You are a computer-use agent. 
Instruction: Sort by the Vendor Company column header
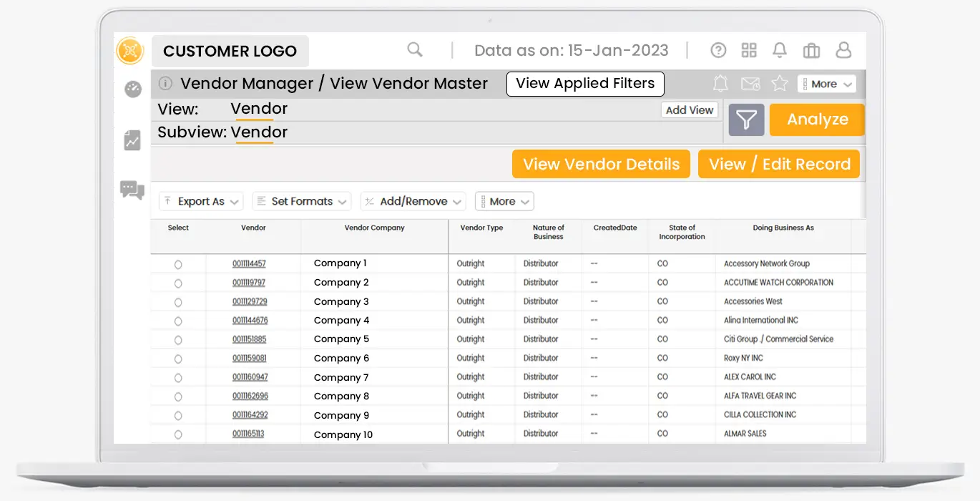pyautogui.click(x=374, y=228)
